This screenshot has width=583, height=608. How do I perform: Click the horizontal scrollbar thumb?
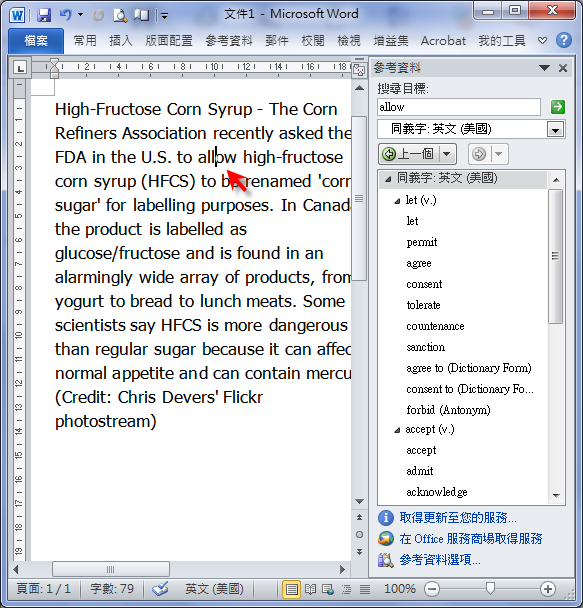[x=111, y=569]
